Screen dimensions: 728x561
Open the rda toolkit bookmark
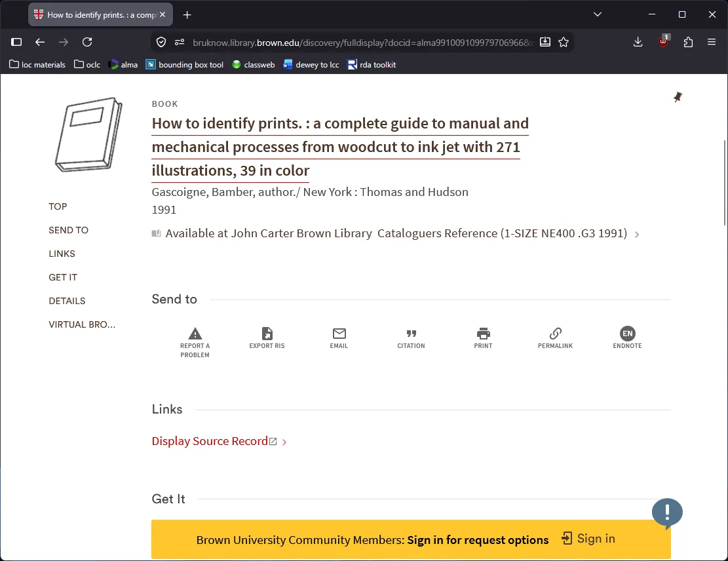point(372,64)
